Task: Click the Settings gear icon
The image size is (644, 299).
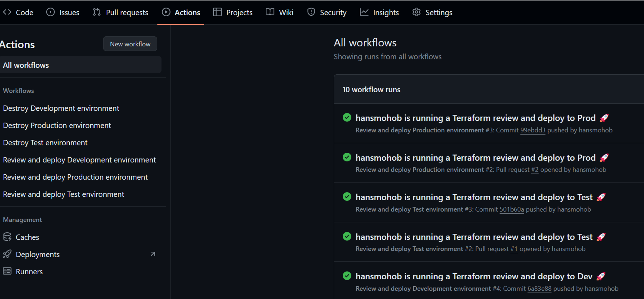Action: [416, 12]
